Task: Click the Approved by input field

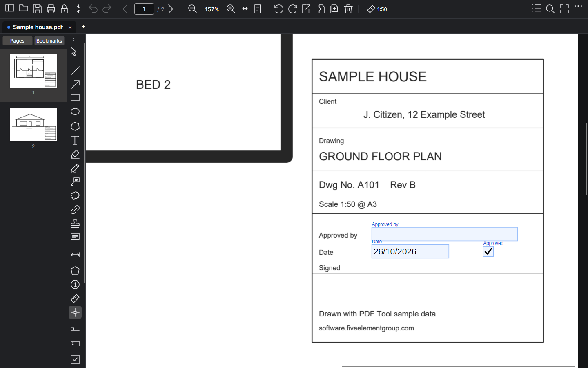Action: (x=444, y=234)
